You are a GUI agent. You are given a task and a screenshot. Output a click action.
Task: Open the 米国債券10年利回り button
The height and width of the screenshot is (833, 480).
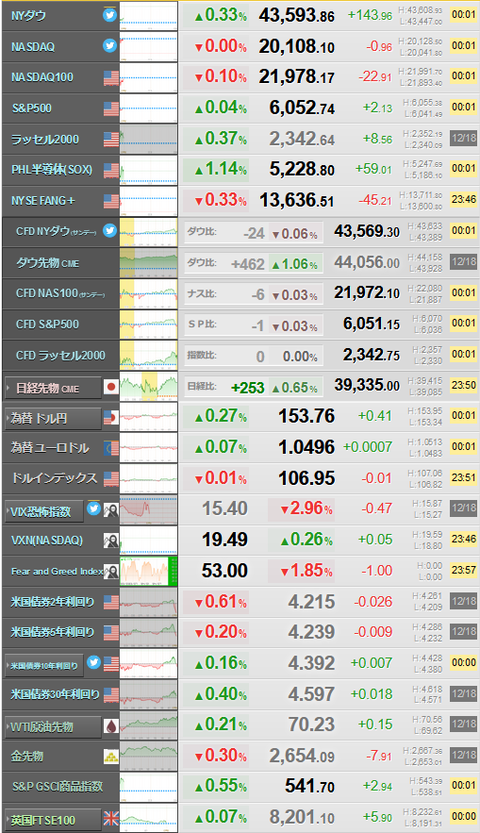[44, 665]
